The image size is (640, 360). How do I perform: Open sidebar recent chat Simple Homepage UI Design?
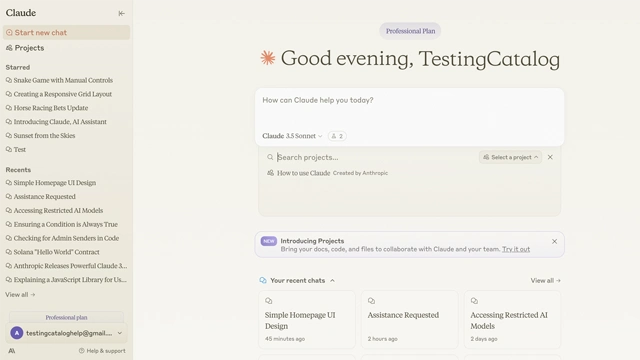click(51, 183)
